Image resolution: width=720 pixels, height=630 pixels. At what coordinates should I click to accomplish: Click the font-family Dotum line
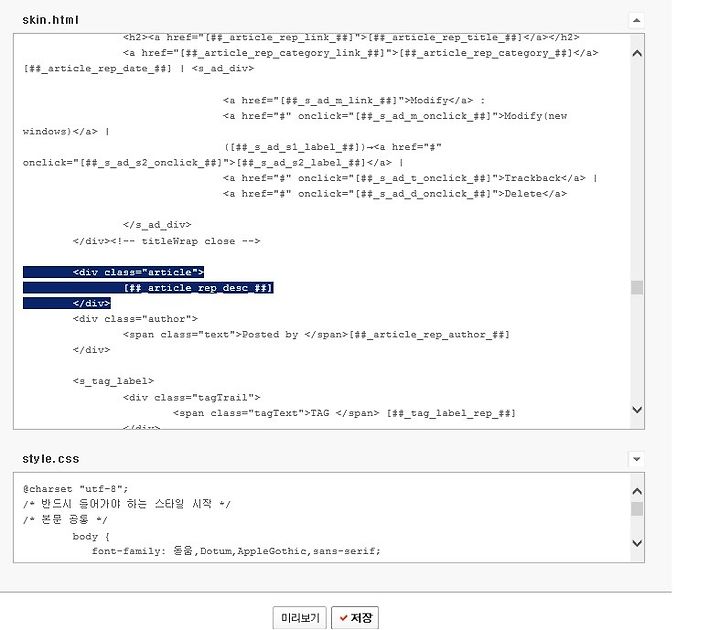[236, 551]
